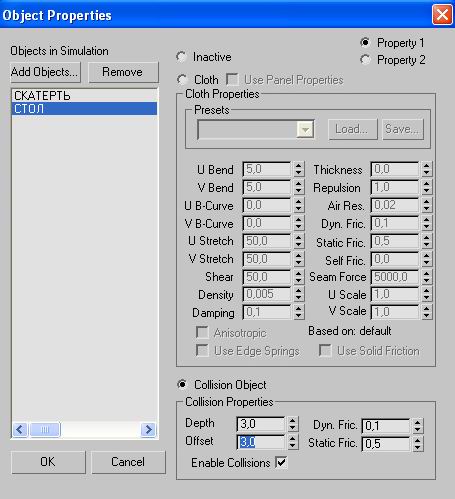The width and height of the screenshot is (455, 499).
Task: Click the collision Dyn. Fric. spinner
Action: [418, 426]
